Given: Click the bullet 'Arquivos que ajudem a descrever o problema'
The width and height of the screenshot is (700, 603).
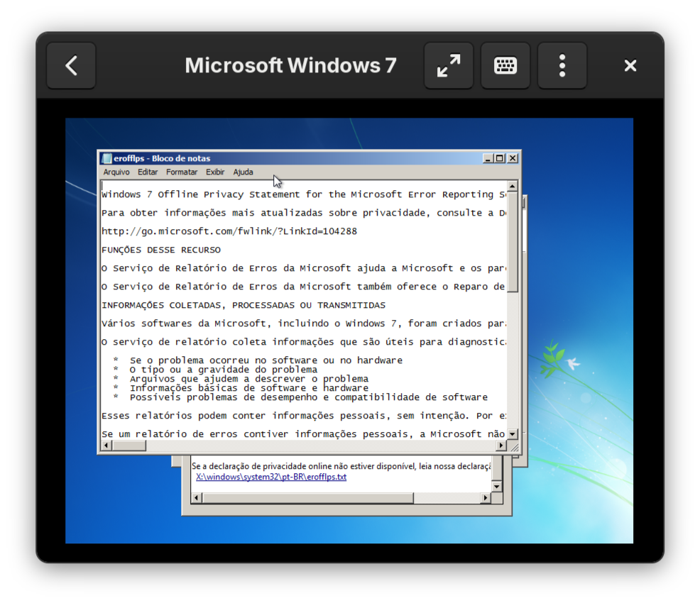Looking at the screenshot, I should (x=248, y=379).
